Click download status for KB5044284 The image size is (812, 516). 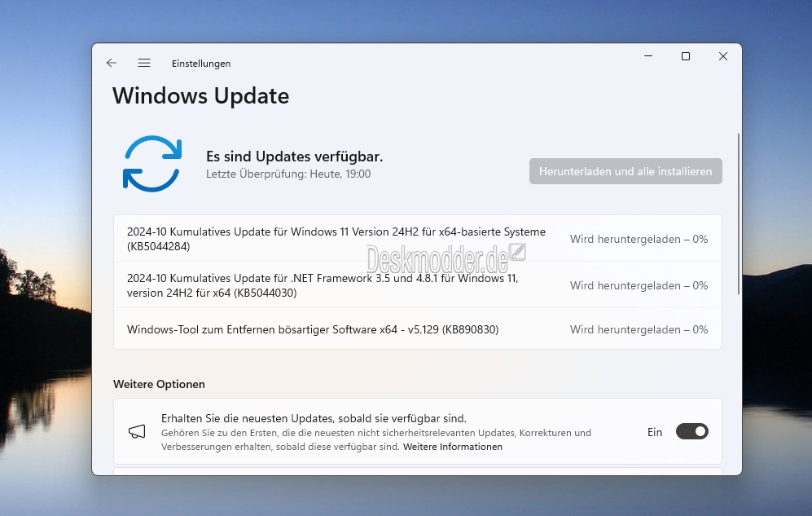coord(639,240)
